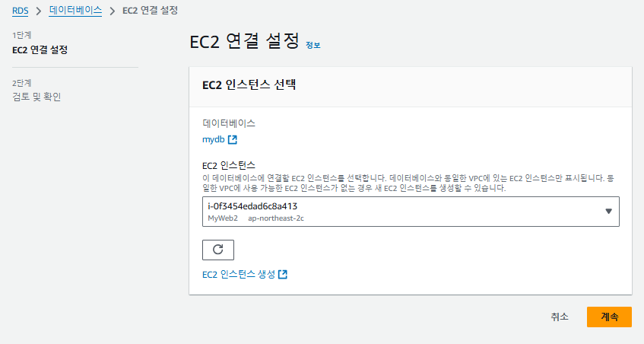Click external link icon beside EC2 인스턴스 생성

(x=283, y=275)
